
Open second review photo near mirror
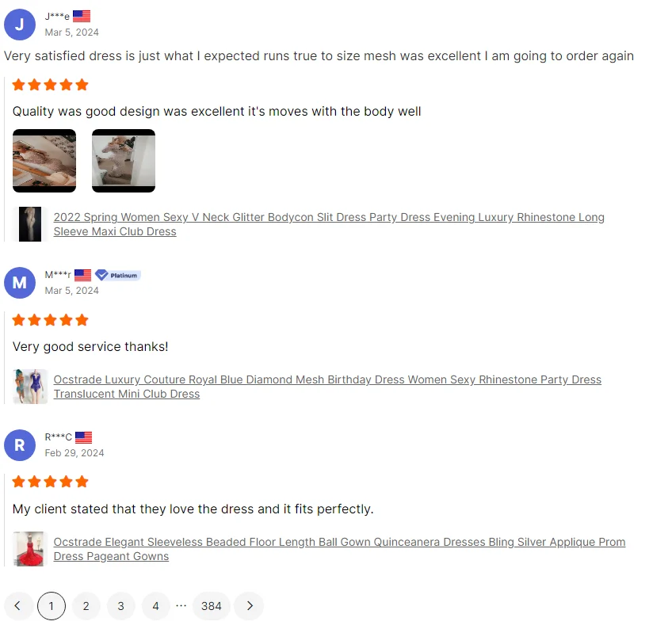124,161
